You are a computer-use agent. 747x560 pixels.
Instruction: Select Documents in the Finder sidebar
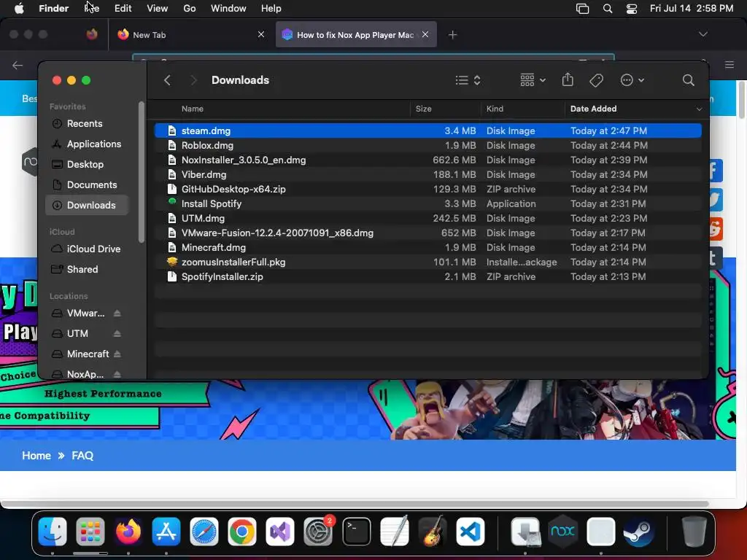pyautogui.click(x=88, y=184)
